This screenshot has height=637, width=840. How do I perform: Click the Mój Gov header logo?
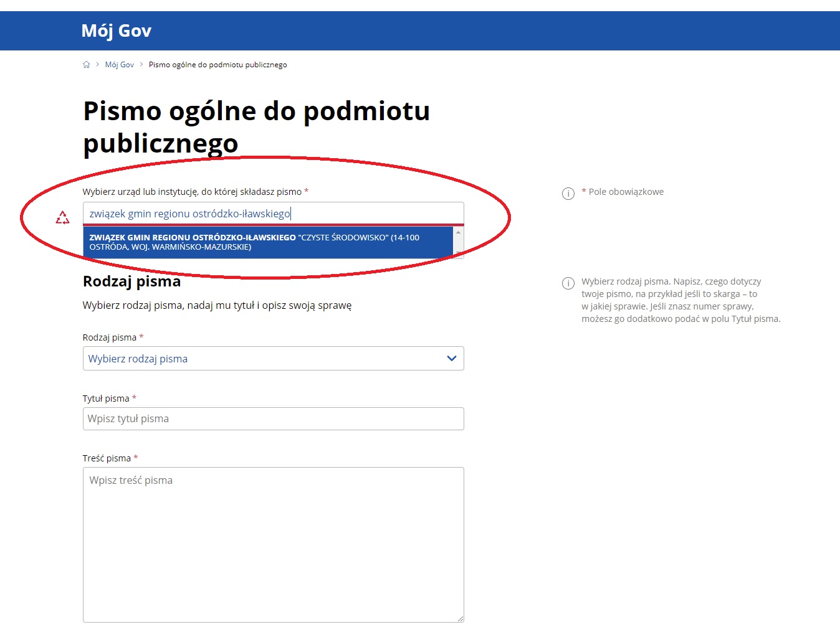pos(117,31)
